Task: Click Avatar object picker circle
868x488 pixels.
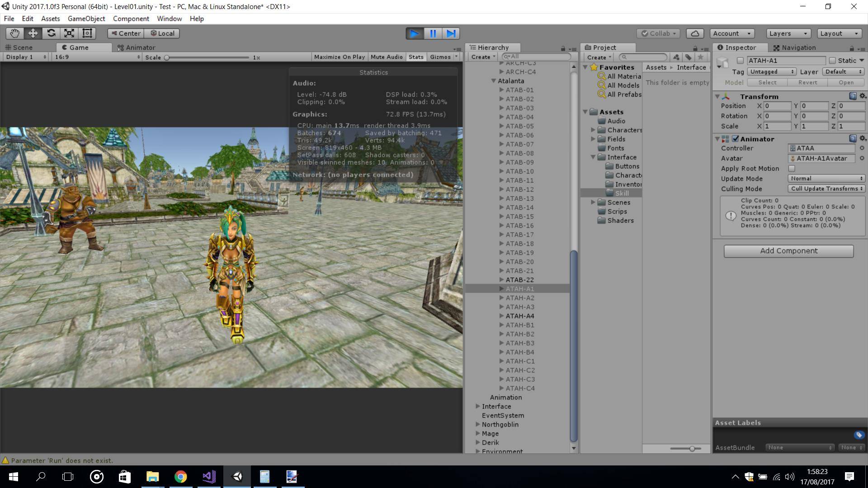Action: 862,158
